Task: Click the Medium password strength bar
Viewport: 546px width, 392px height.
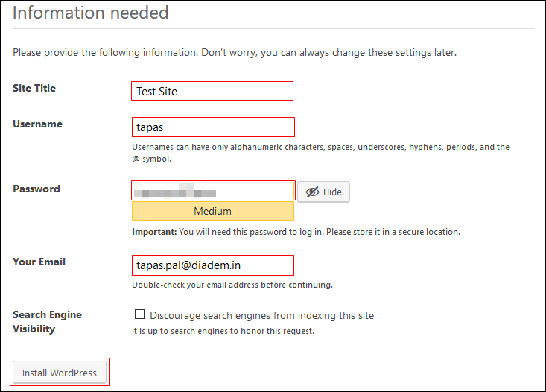Action: tap(212, 211)
